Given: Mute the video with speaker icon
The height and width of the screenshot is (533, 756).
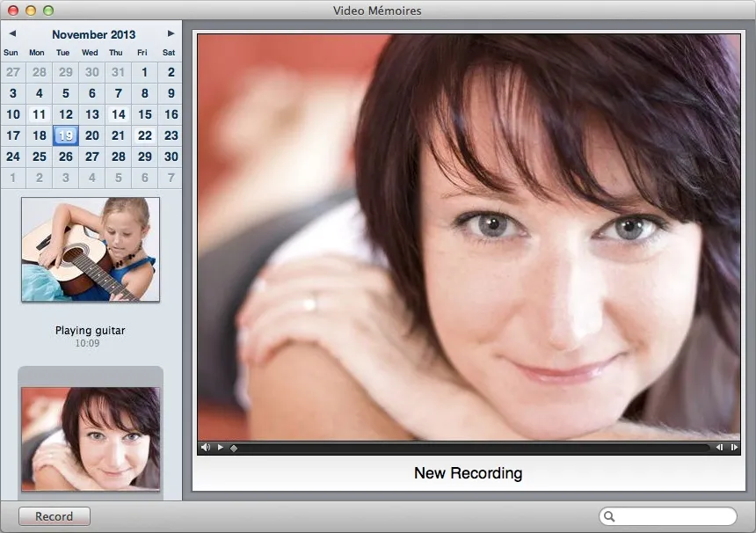Looking at the screenshot, I should (x=206, y=447).
